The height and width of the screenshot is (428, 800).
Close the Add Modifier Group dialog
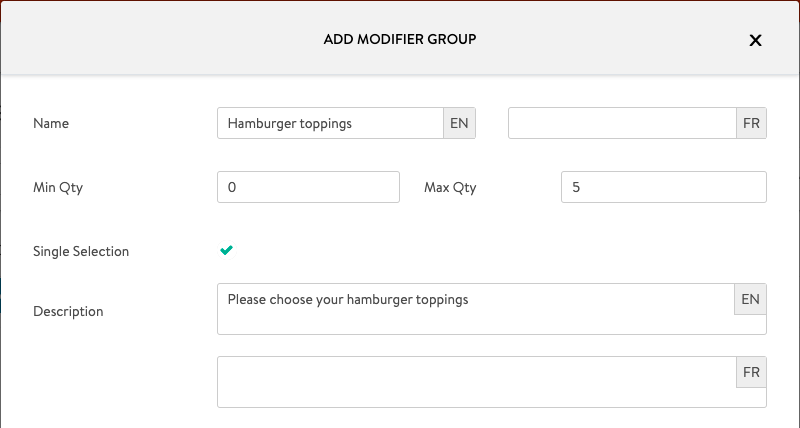(756, 40)
